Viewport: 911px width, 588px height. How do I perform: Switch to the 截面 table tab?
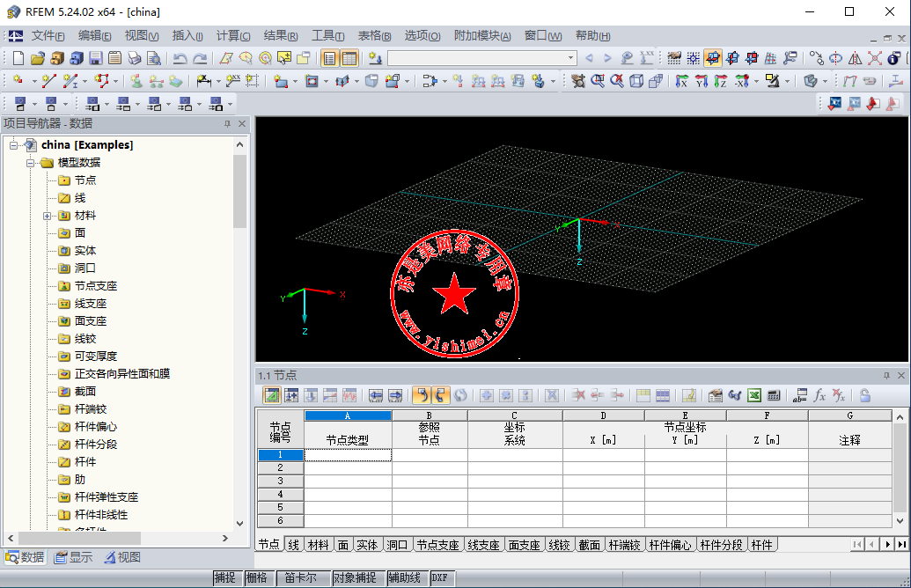pyautogui.click(x=589, y=545)
